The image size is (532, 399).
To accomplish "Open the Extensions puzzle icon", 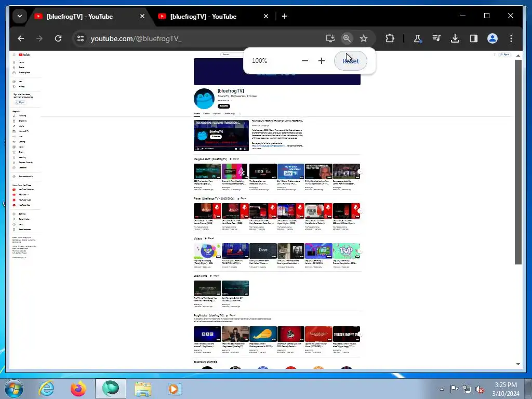I will [390, 38].
